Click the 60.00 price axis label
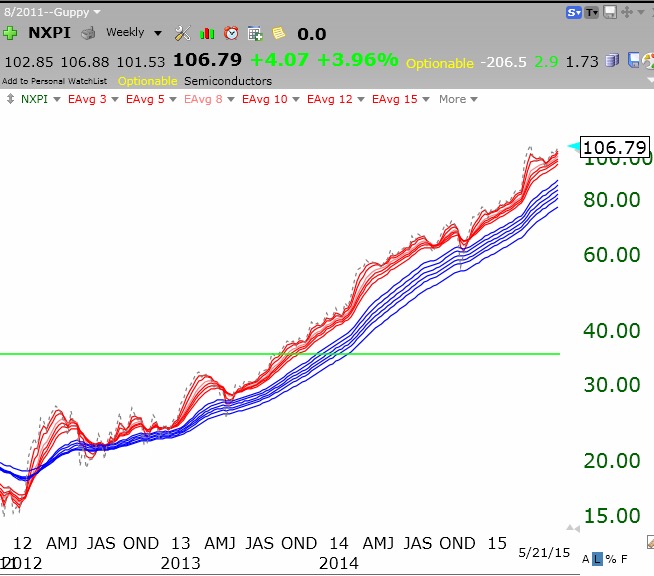 [611, 255]
